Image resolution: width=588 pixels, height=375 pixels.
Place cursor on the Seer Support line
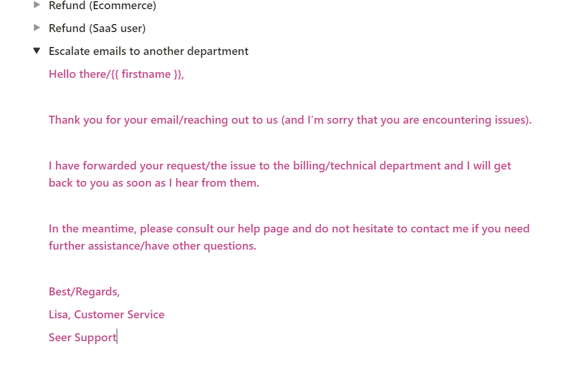tap(82, 337)
